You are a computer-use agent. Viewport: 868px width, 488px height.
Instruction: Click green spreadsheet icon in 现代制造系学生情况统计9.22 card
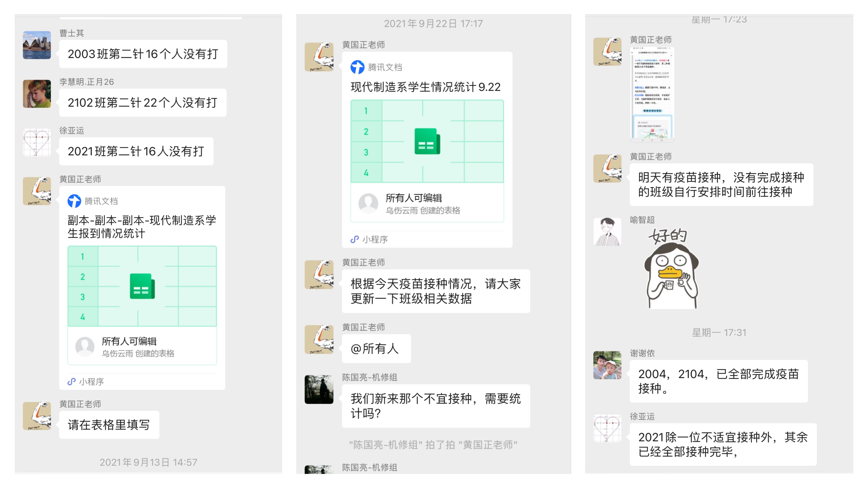pos(427,141)
